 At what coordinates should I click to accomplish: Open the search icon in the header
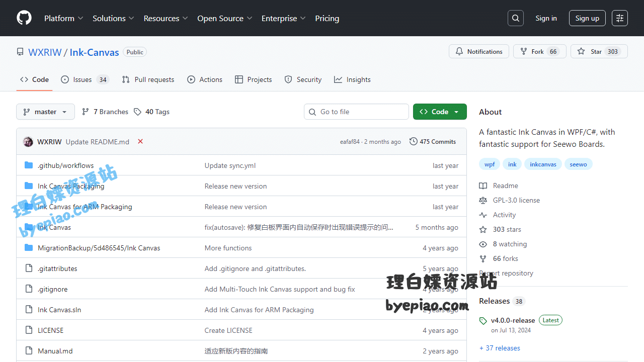[x=515, y=18]
